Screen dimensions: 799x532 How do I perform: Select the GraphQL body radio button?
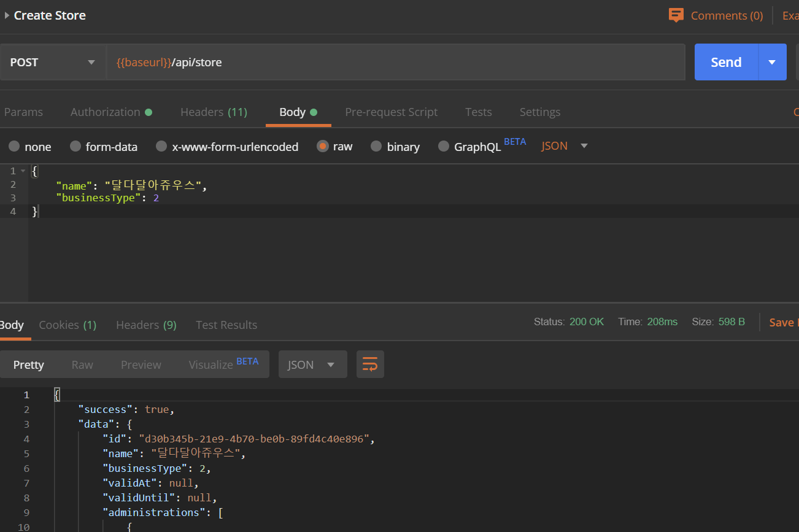pyautogui.click(x=444, y=147)
